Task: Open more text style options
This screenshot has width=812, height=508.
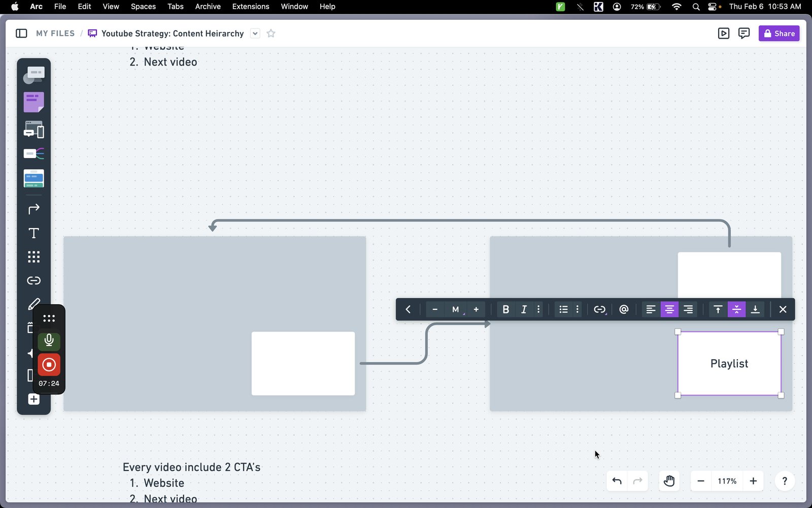Action: coord(538,309)
